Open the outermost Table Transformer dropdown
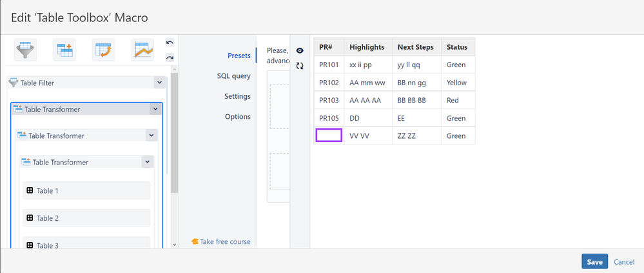 [x=155, y=109]
